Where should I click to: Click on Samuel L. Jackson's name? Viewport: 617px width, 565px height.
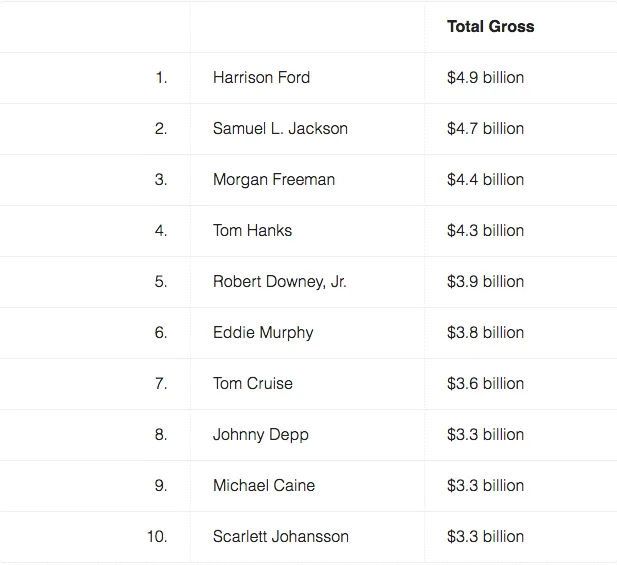tap(280, 129)
